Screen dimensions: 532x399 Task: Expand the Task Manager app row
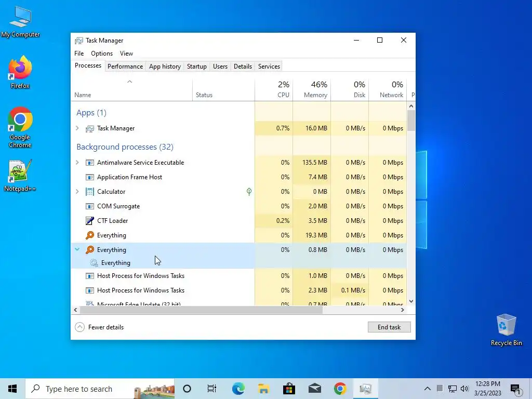click(77, 128)
